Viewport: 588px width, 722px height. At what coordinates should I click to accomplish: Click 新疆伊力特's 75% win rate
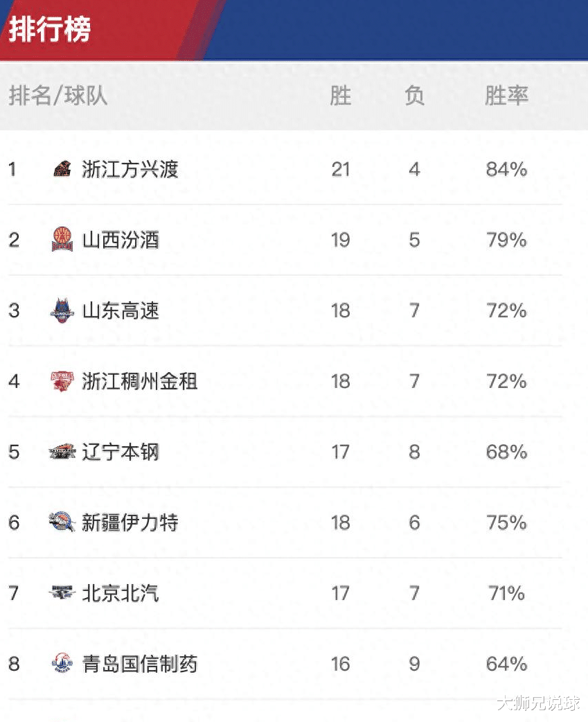pos(506,522)
